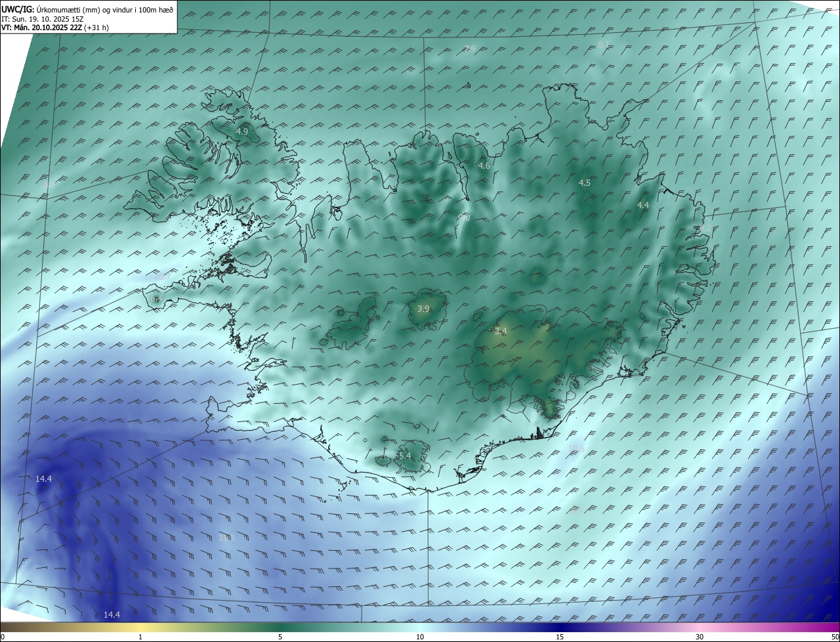
Task: Click the 3.9 value on the Hofsjökull glacier
Action: point(424,309)
